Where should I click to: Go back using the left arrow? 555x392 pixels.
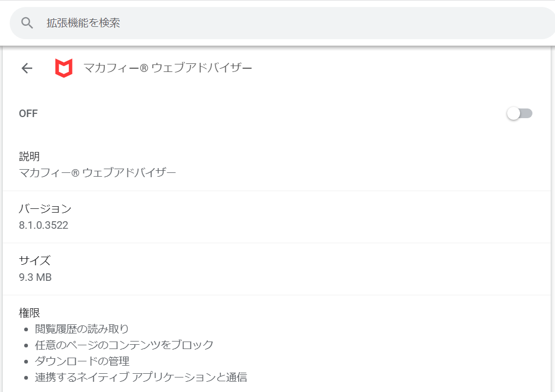pyautogui.click(x=27, y=68)
